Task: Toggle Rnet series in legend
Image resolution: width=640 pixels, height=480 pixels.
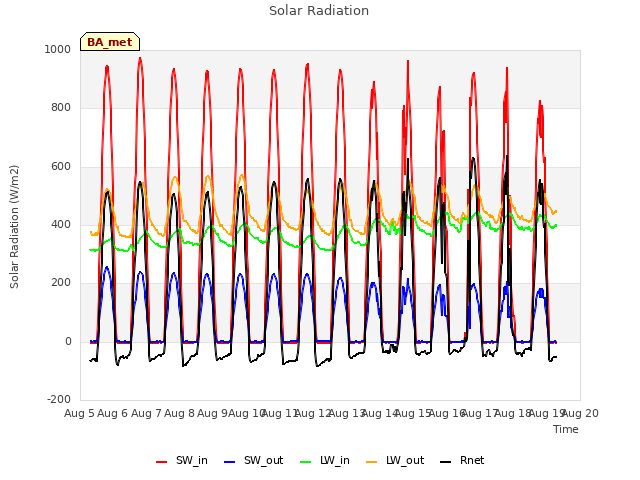Action: point(462,460)
